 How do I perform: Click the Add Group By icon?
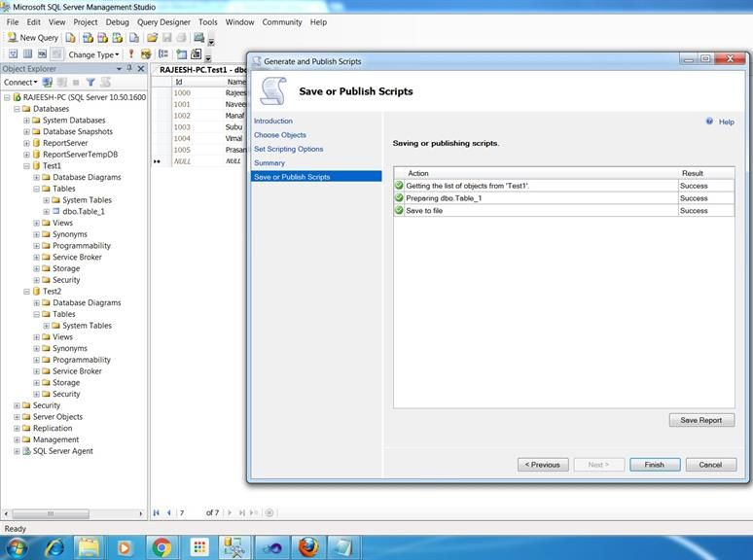tap(163, 54)
